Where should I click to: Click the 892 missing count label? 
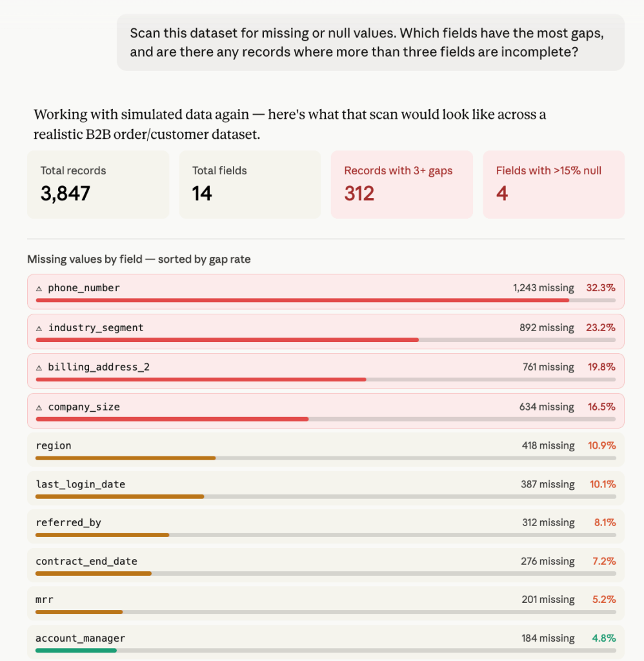tap(547, 327)
